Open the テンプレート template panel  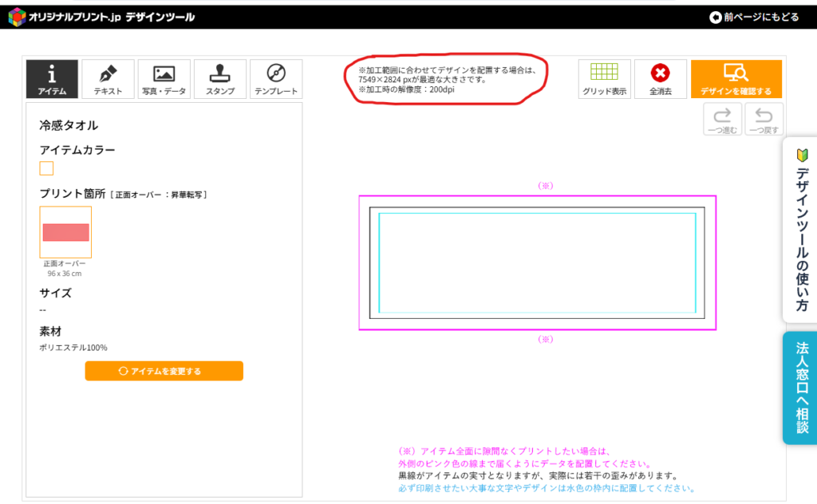(x=276, y=79)
